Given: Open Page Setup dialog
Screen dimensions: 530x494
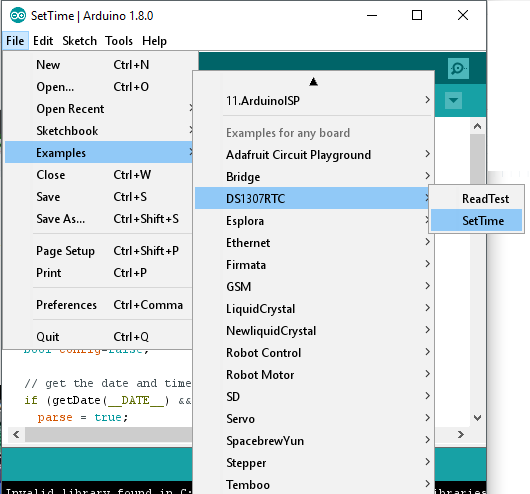Looking at the screenshot, I should click(98, 251).
